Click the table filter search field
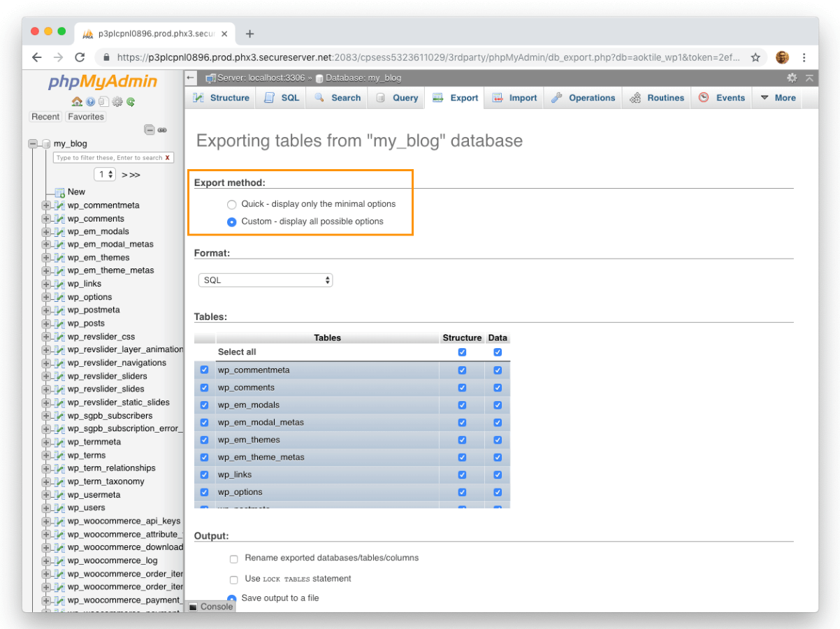Viewport: 840px width, 629px height. pyautogui.click(x=108, y=158)
